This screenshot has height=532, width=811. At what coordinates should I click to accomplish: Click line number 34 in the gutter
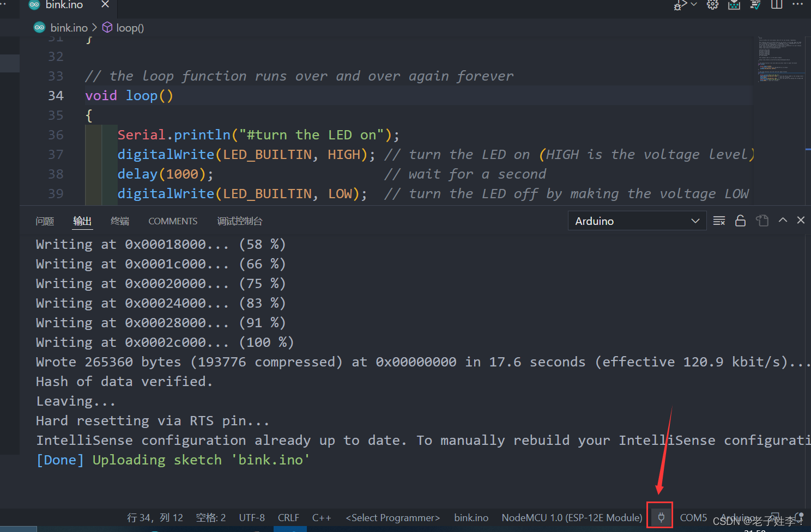[56, 96]
